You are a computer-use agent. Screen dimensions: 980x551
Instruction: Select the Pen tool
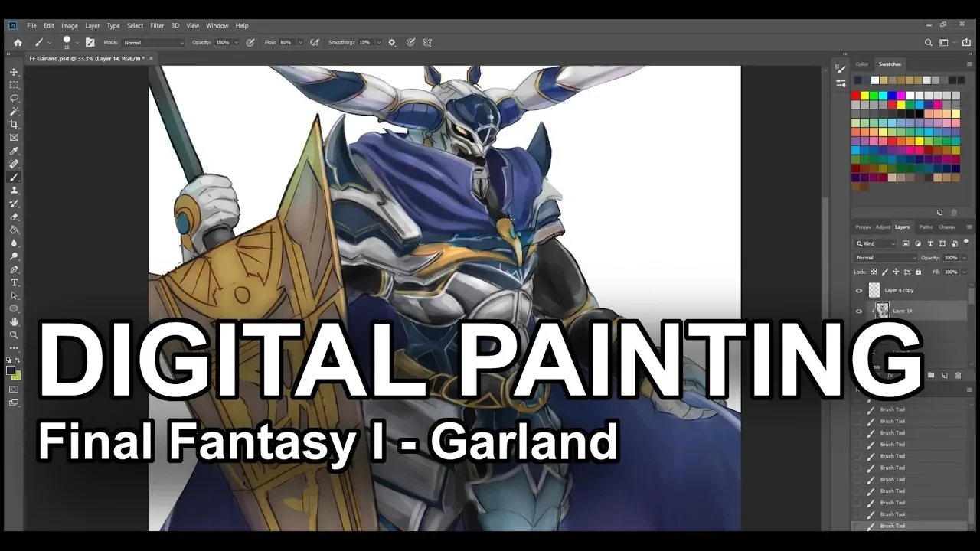pos(14,269)
